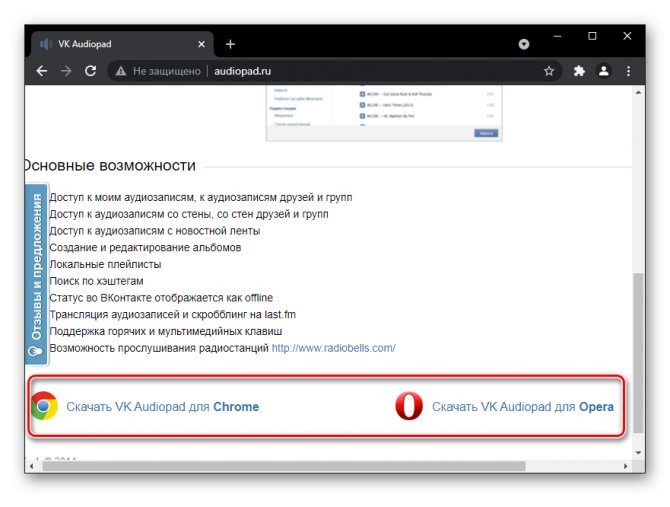Open a new browser tab

[x=230, y=44]
